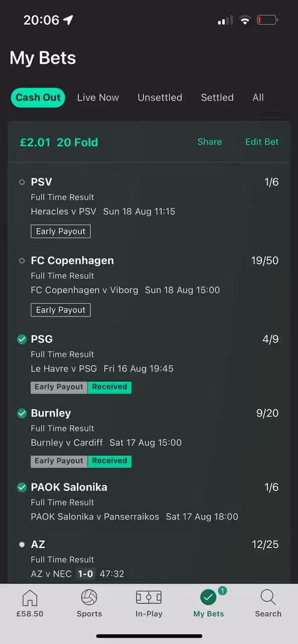This screenshot has width=298, height=644.
Task: Select the filled dot next to AZ
Action: coord(22,544)
